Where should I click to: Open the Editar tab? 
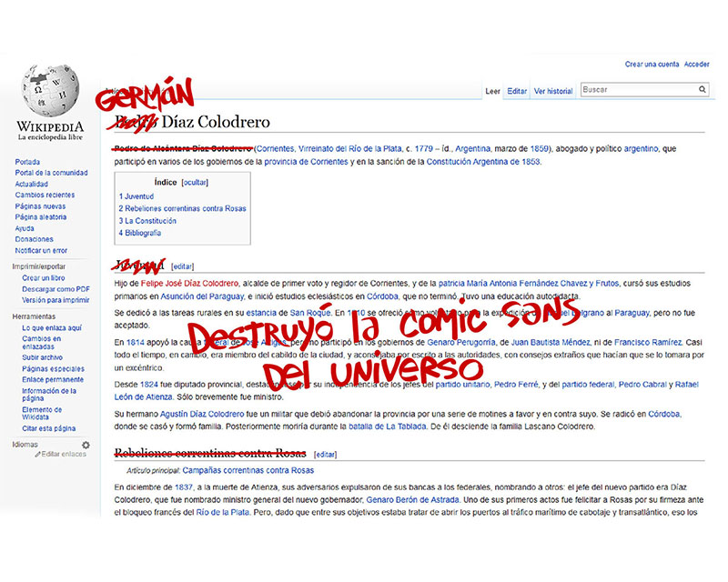(x=517, y=91)
